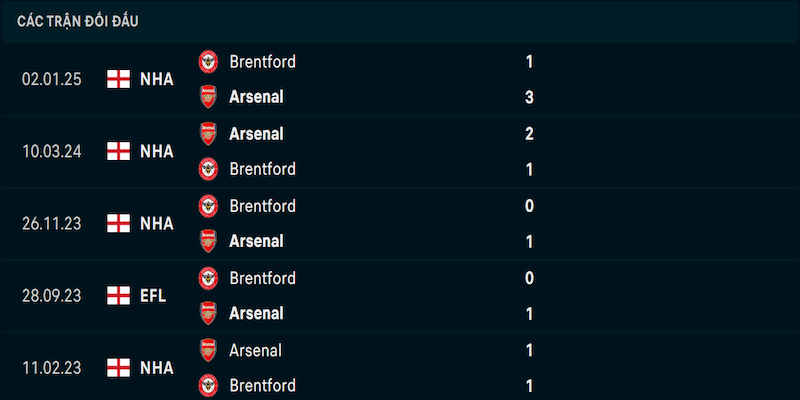Open Arsenal team in 26.11.23 match

pos(256,241)
